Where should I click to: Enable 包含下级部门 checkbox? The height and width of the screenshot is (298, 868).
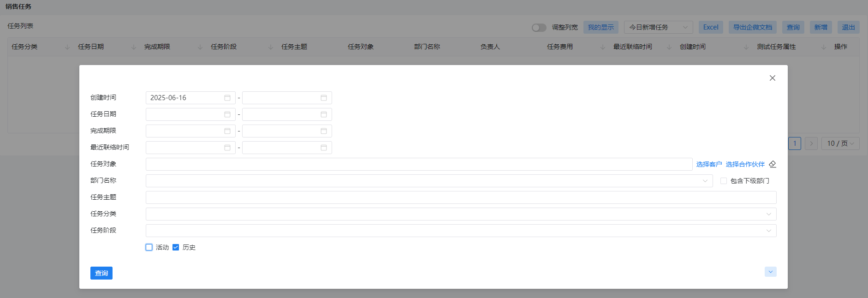coord(724,181)
